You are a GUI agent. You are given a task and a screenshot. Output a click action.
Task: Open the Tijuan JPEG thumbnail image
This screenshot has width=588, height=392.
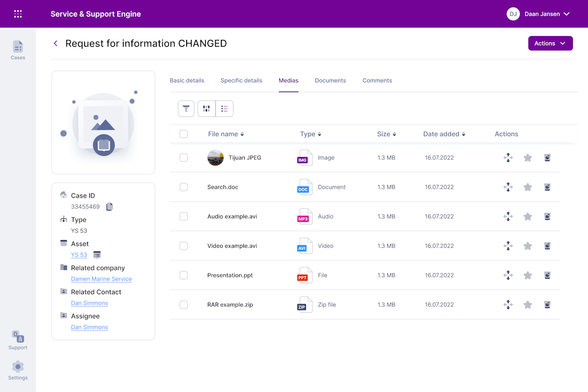[x=216, y=158]
